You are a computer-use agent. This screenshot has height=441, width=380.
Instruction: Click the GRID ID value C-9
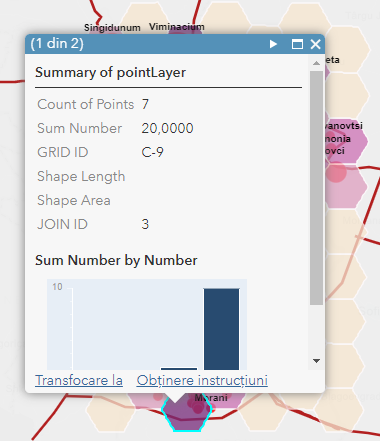coord(152,152)
